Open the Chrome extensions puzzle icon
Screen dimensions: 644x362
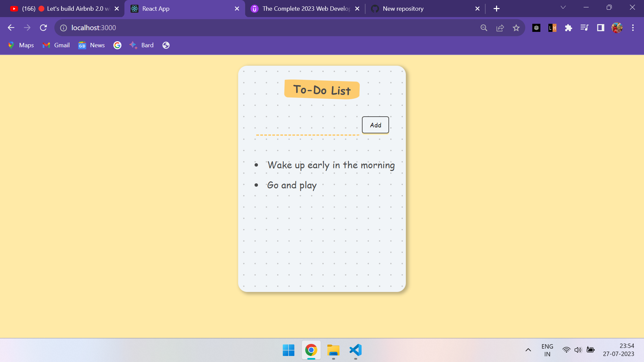point(568,28)
